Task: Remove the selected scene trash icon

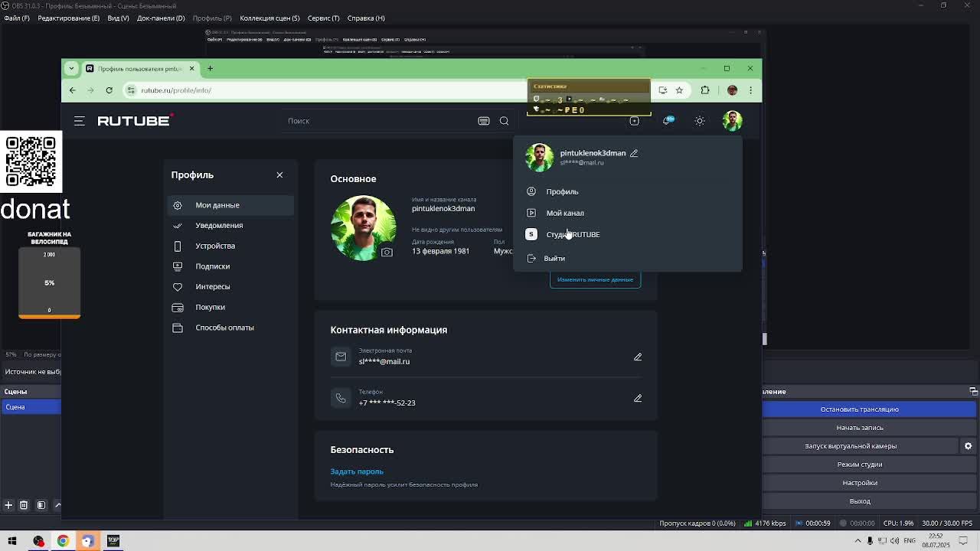Action: coord(24,505)
